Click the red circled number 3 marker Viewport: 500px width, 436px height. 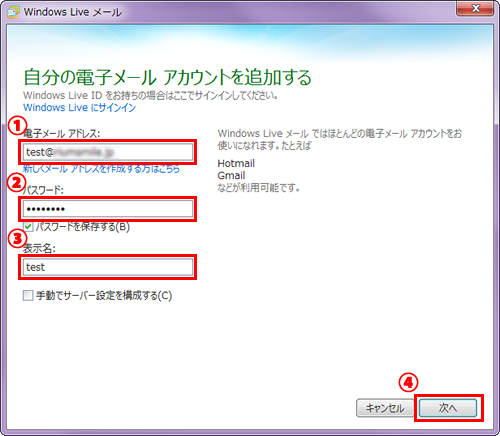click(x=17, y=239)
